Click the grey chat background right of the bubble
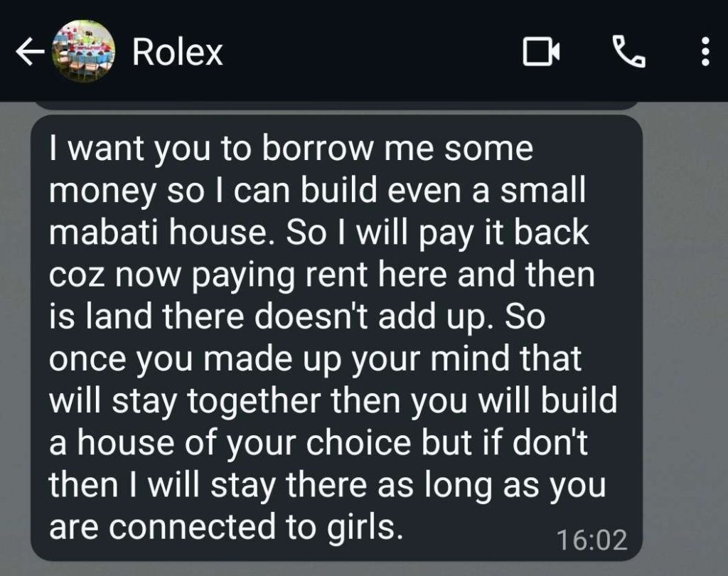Screen dimensions: 728x576 pyautogui.click(x=685, y=338)
